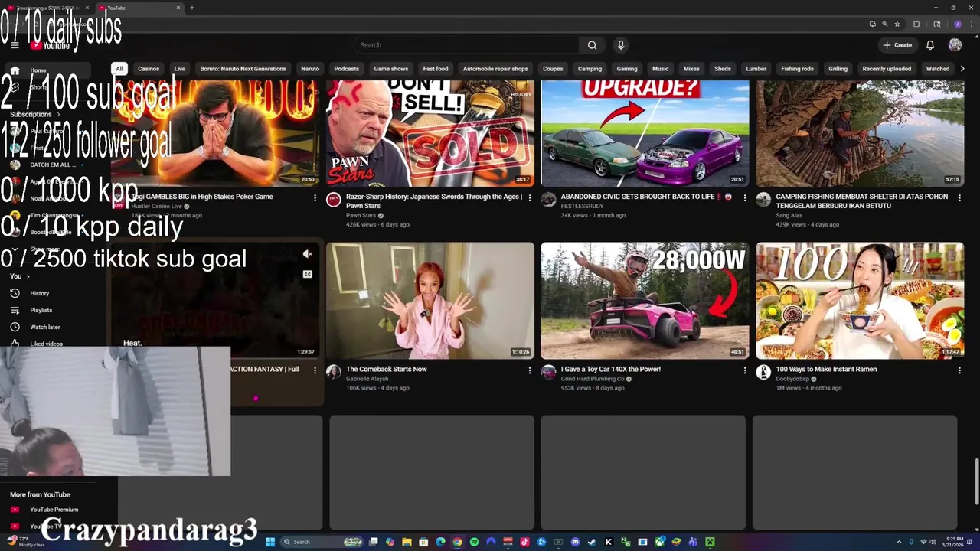980x551 pixels.
Task: Click the Create button
Action: [x=897, y=45]
